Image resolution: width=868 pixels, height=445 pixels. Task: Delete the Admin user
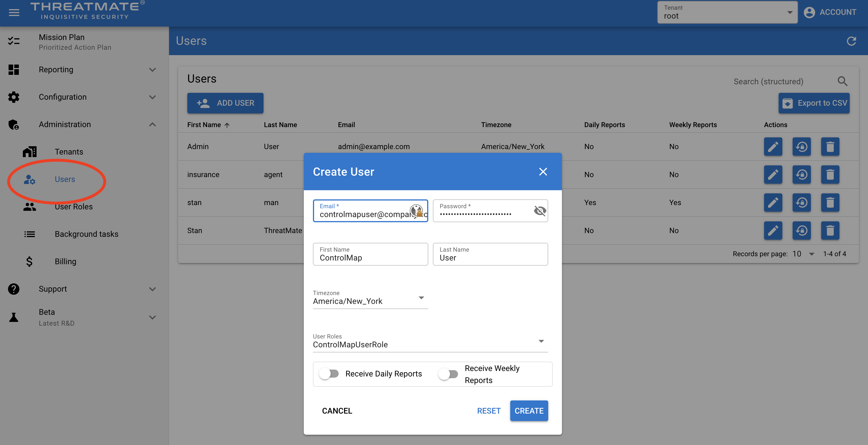tap(830, 147)
